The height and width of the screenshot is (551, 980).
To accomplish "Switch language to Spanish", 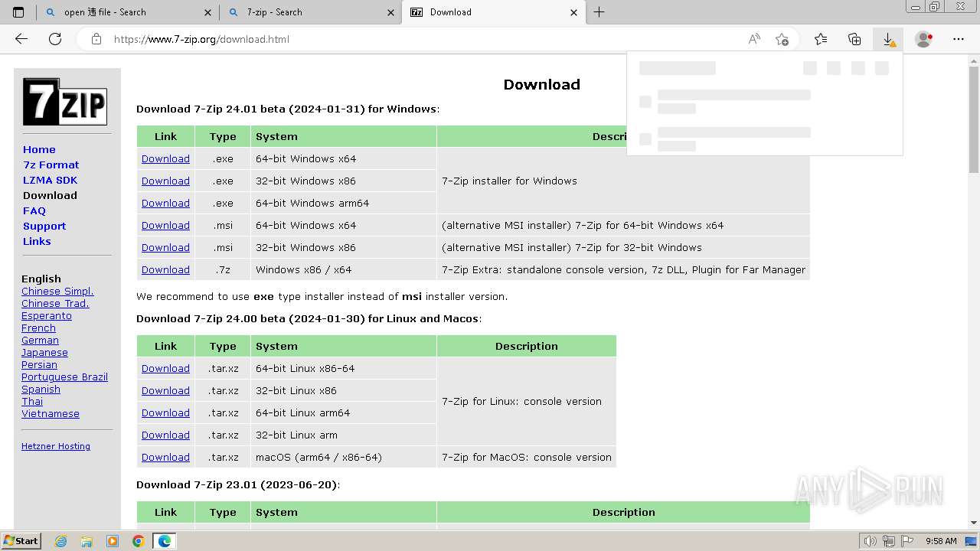I will [41, 389].
